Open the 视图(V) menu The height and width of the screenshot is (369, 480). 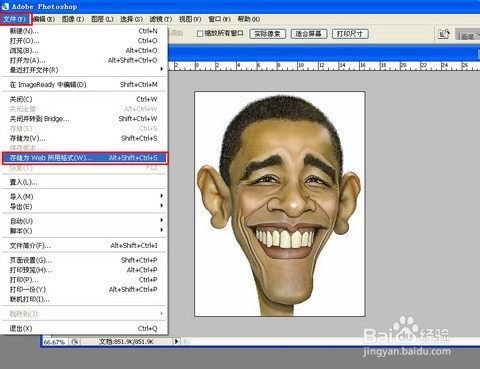190,19
